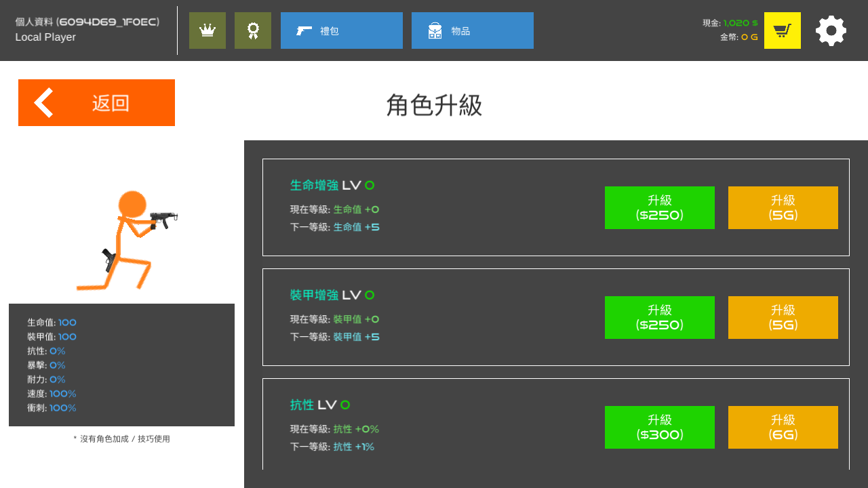Upgrade 裝甲增強 using 5G gold
The height and width of the screenshot is (488, 868).
783,317
